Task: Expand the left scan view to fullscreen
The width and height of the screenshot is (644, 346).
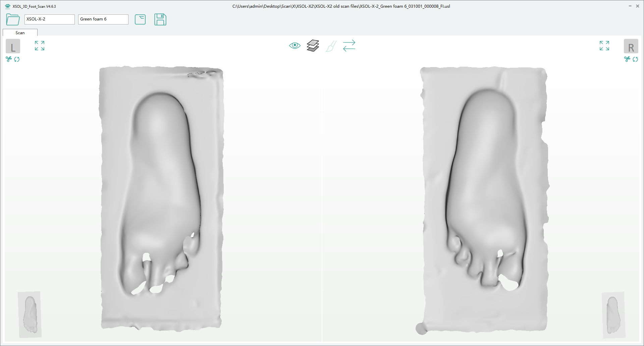Action: (40, 46)
